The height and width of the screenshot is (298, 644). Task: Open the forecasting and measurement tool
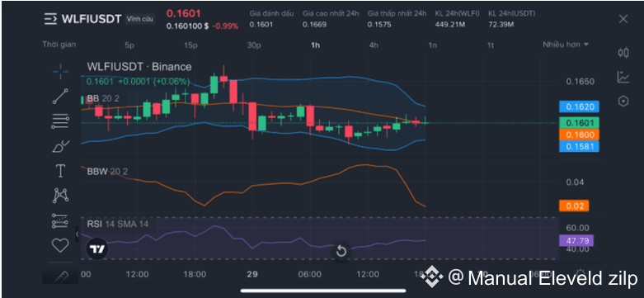(60, 220)
